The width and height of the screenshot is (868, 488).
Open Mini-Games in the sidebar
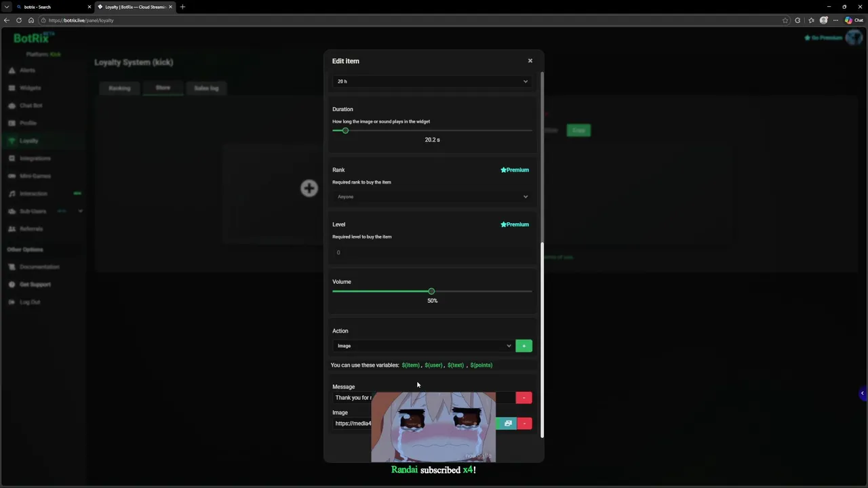click(x=35, y=176)
